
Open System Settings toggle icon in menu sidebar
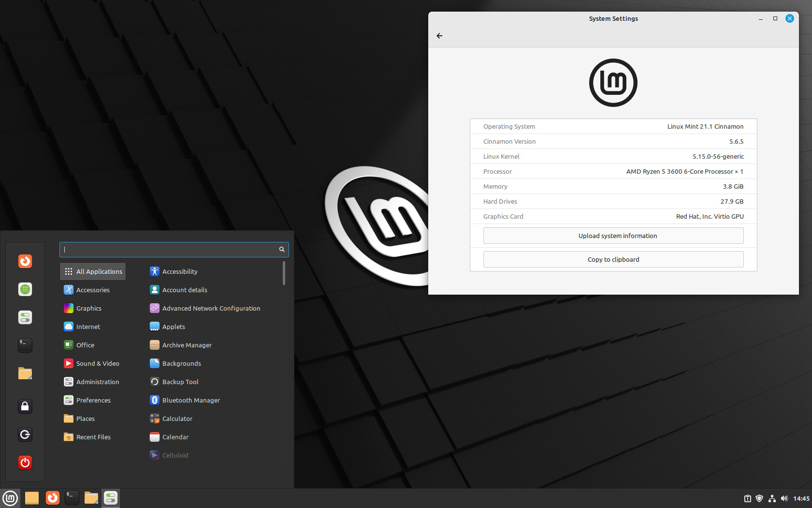coord(25,317)
